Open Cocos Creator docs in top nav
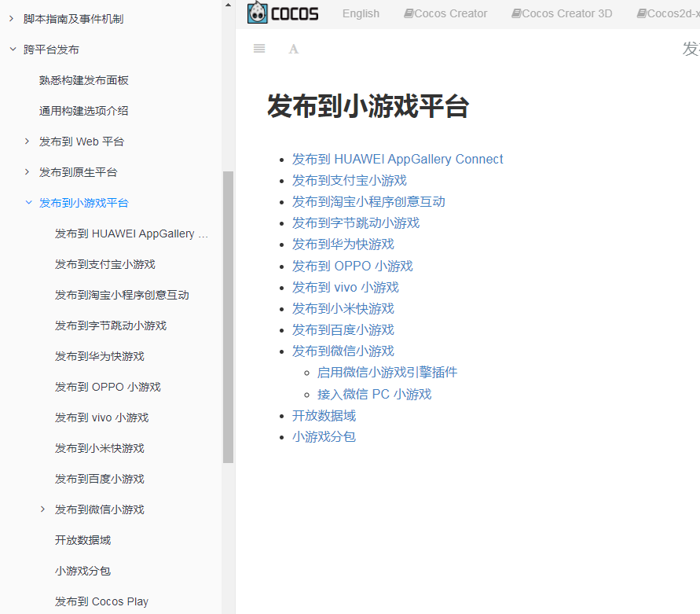 445,13
